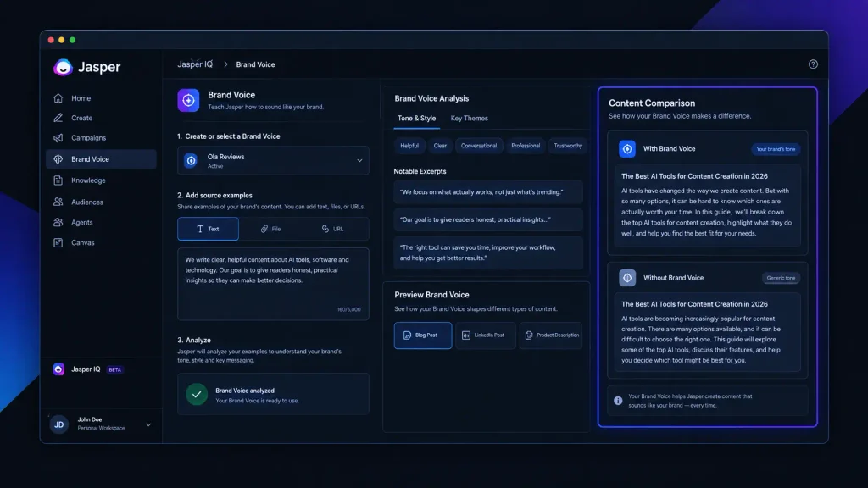Click the info icon in comparison footer
Image resolution: width=868 pixels, height=488 pixels.
pos(618,401)
